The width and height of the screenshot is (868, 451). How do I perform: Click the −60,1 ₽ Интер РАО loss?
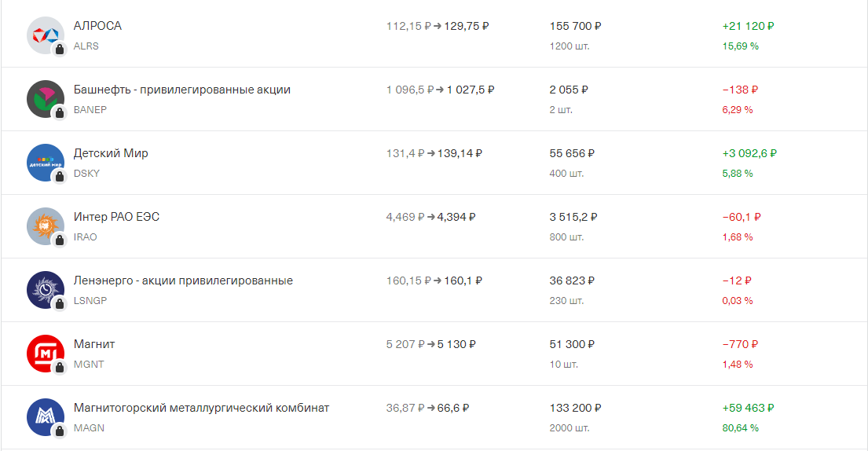742,217
